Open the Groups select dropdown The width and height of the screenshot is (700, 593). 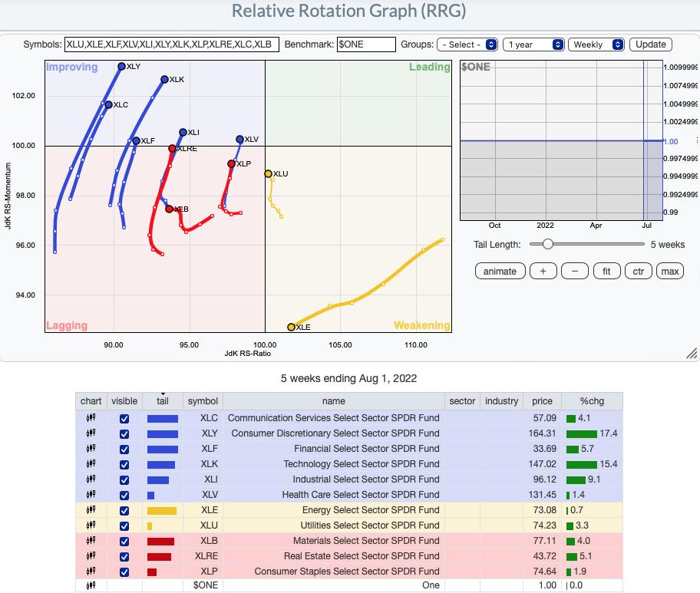(x=467, y=44)
